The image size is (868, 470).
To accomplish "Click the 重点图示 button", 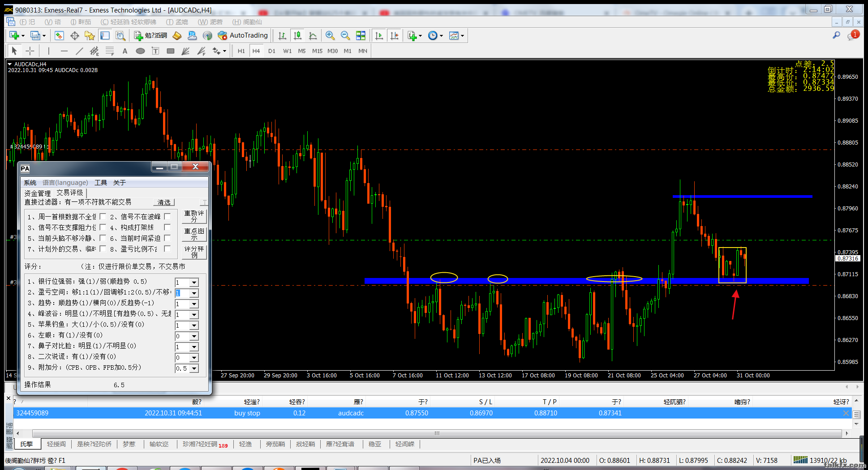I will pos(194,234).
